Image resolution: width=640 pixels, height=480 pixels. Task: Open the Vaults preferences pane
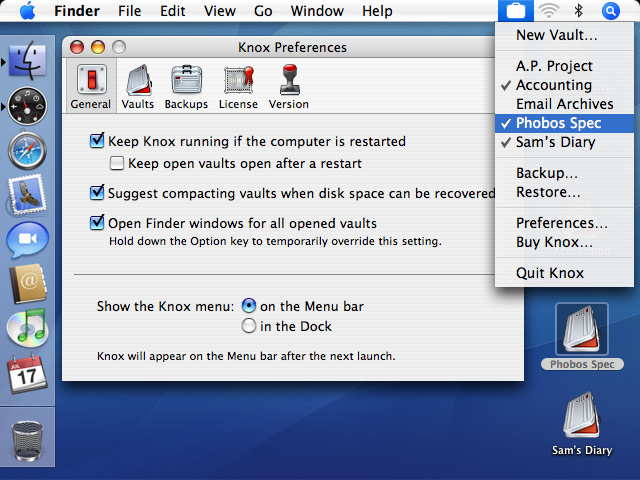click(137, 86)
